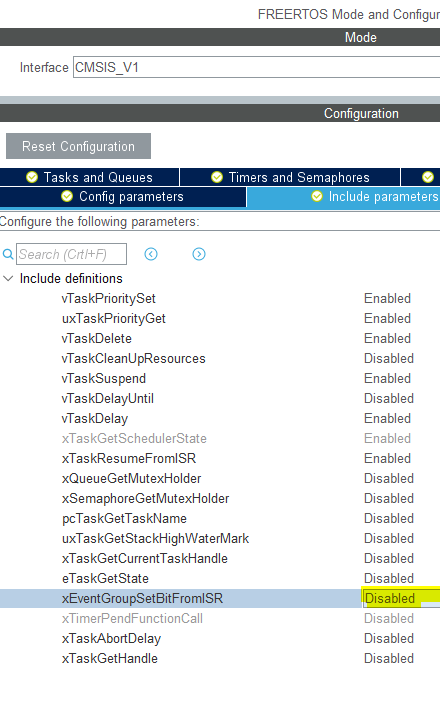Screen dimensions: 440x701
Task: Collapse the Include definitions group
Action: pos(8,279)
